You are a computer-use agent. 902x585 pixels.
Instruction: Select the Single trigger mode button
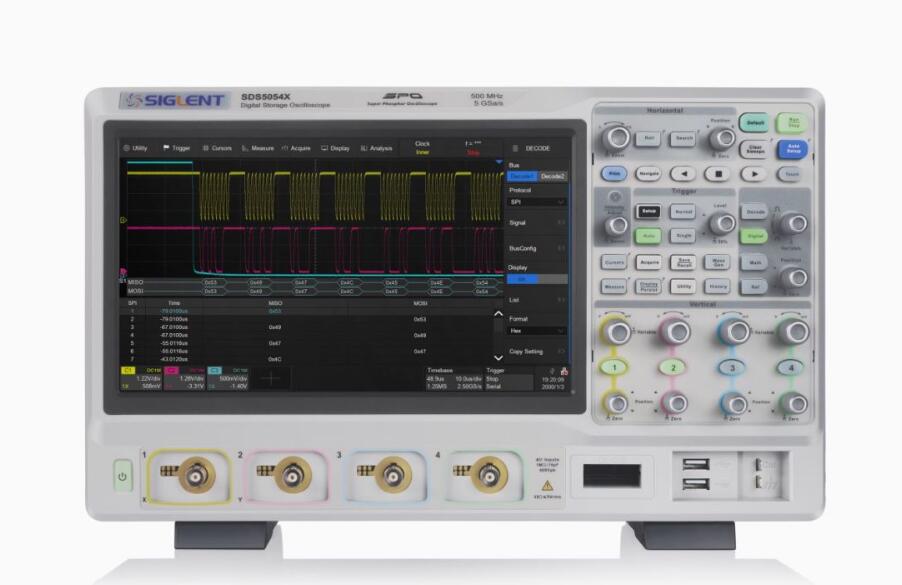[x=683, y=236]
